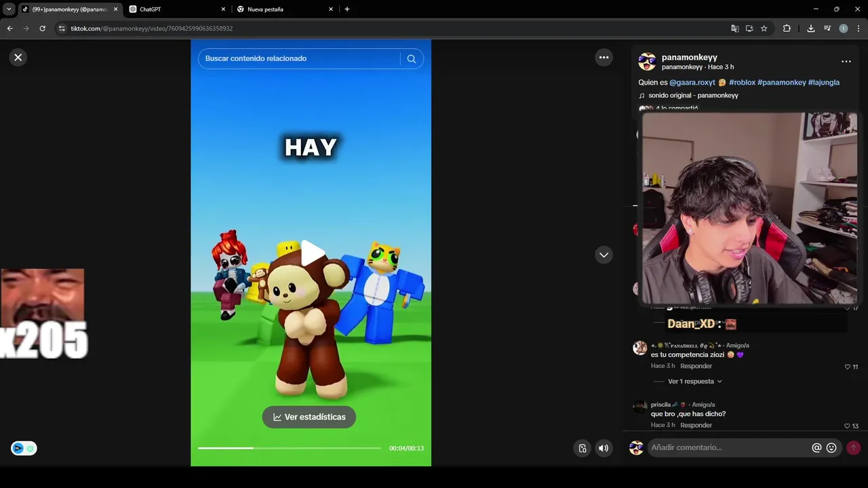The image size is (868, 488).
Task: Click the tiktok.com address bar URL
Action: pyautogui.click(x=152, y=28)
